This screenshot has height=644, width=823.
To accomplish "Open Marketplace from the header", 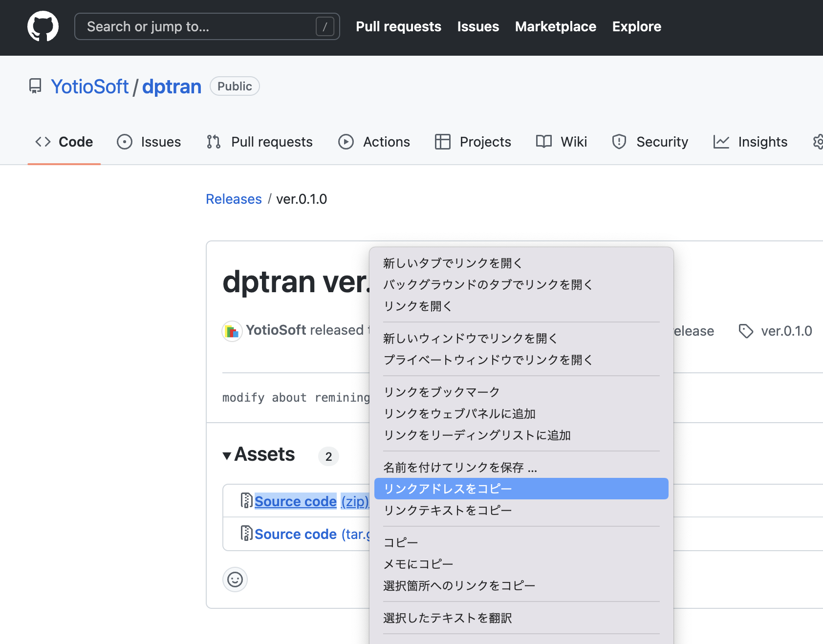I will pos(556,26).
